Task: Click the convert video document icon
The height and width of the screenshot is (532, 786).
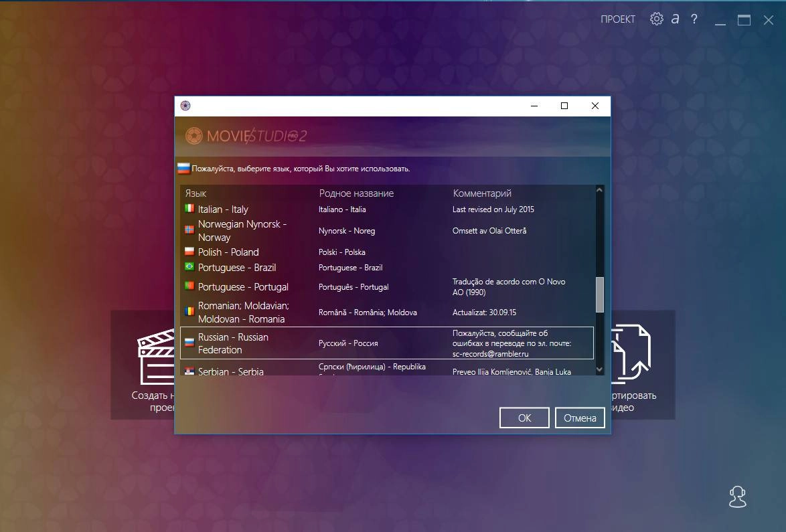Action: pos(631,354)
